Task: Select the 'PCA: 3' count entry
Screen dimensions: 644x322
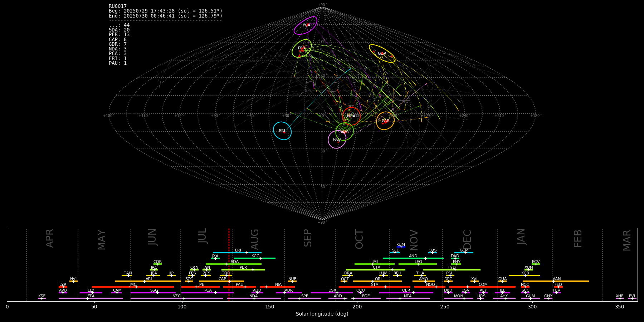Action: point(118,54)
